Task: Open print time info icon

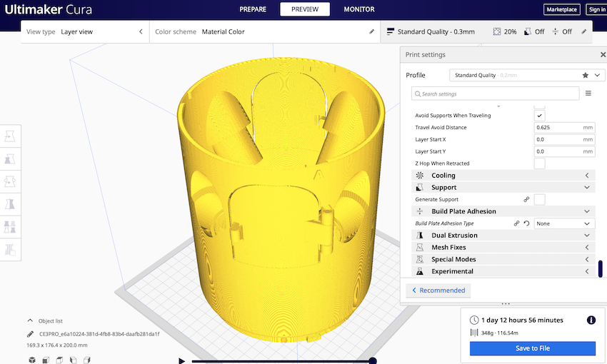Action: coord(591,320)
